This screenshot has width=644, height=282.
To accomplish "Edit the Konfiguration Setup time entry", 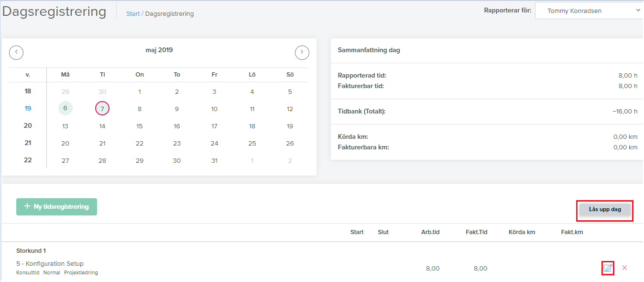I will [608, 268].
